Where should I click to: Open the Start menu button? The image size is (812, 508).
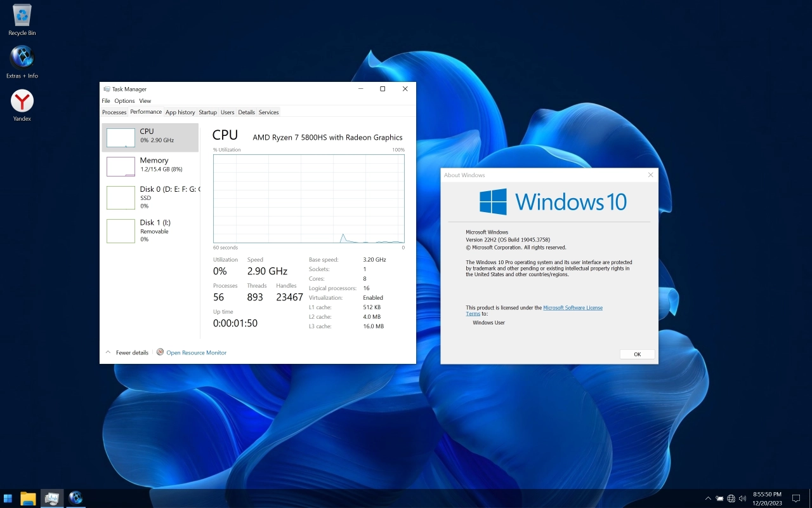click(8, 498)
